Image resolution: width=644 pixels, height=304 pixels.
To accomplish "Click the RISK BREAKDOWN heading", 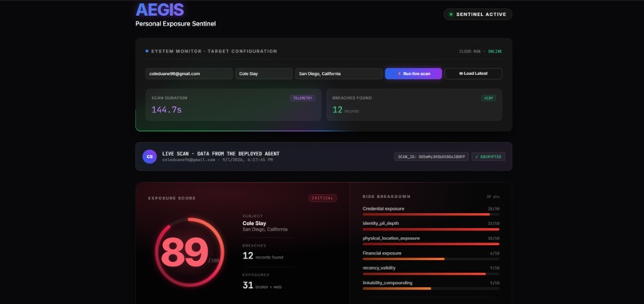I will 387,196.
